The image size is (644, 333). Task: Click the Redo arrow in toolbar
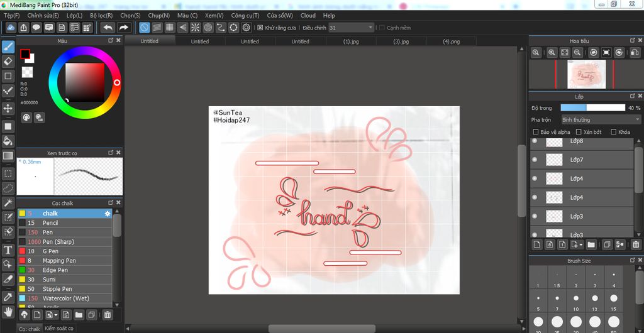coord(123,28)
